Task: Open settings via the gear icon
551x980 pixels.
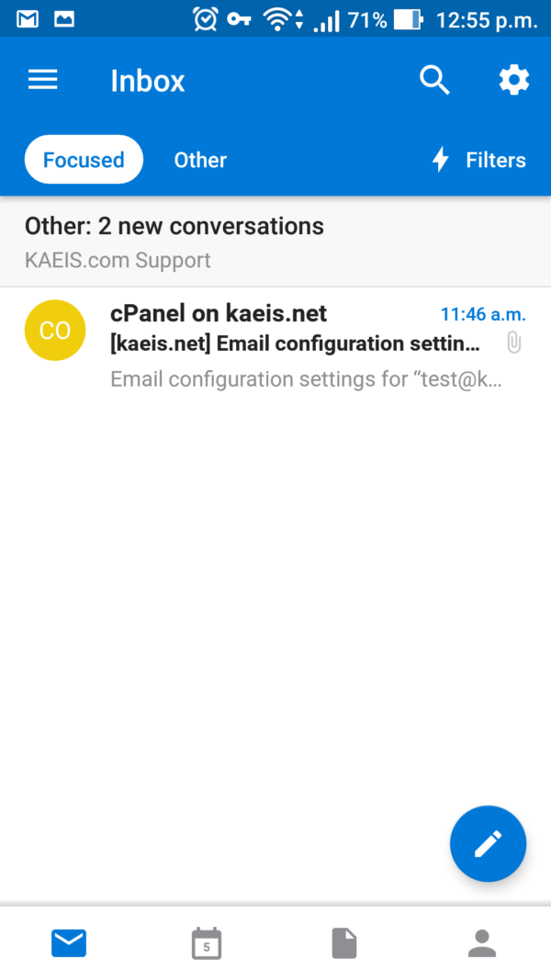Action: (513, 81)
